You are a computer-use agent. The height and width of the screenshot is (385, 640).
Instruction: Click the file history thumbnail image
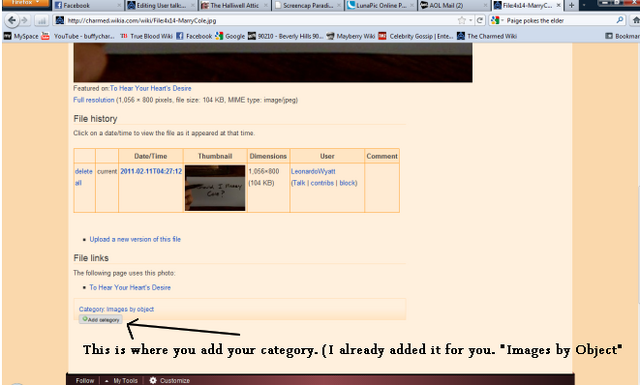(215, 188)
